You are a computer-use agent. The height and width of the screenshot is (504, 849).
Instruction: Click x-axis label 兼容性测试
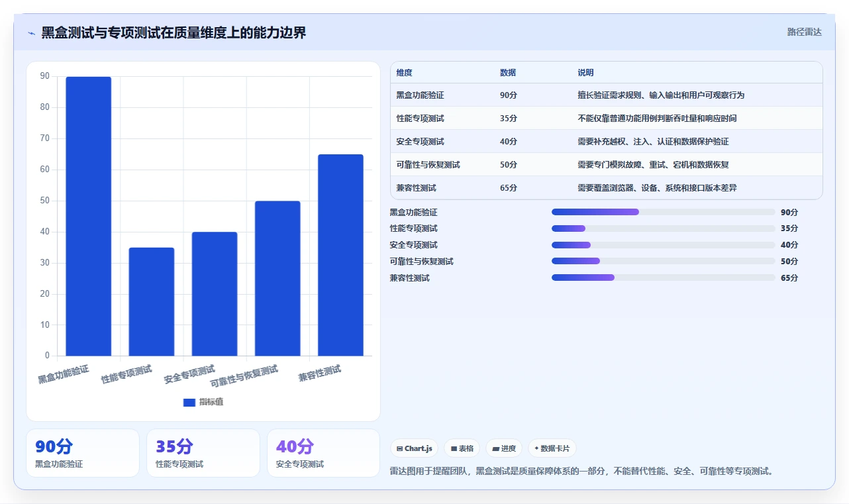coord(320,374)
